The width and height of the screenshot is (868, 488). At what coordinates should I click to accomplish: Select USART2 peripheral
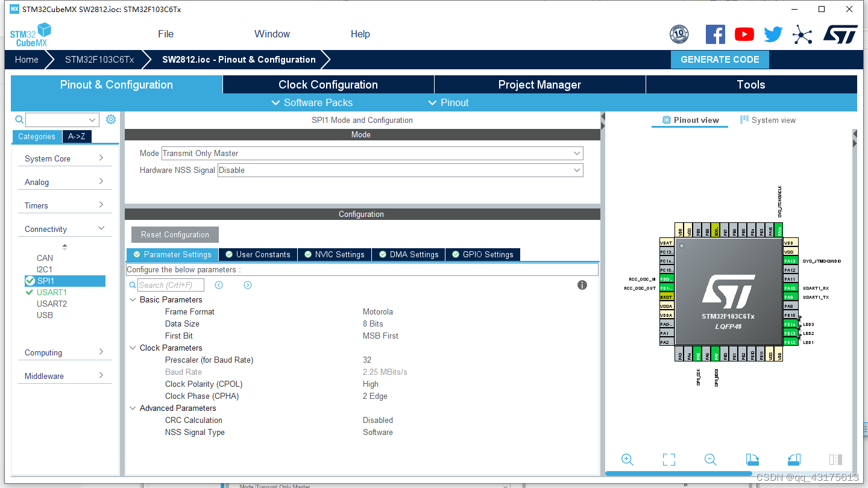[x=52, y=304]
